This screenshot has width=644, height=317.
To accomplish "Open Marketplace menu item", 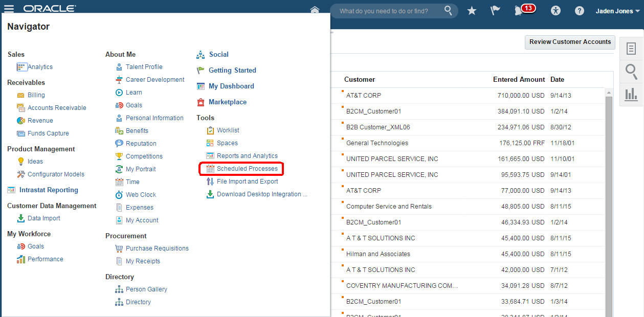I will pos(228,102).
